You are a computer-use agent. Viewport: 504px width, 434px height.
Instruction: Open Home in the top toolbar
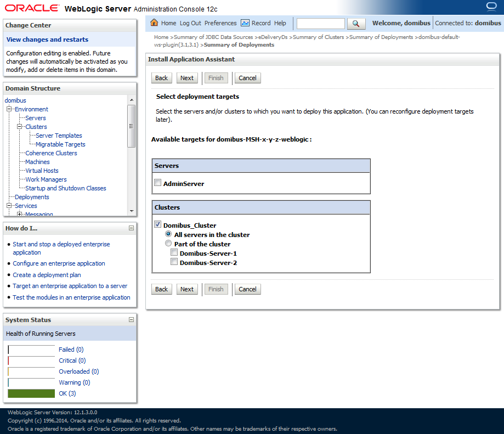coord(168,23)
